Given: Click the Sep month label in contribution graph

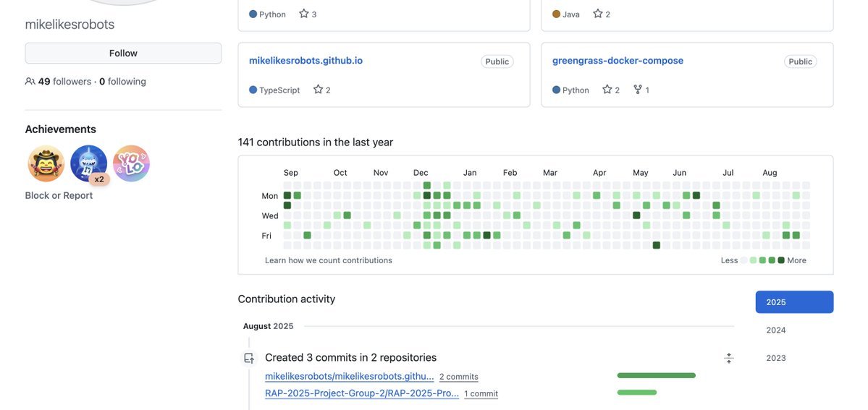Looking at the screenshot, I should (x=290, y=173).
